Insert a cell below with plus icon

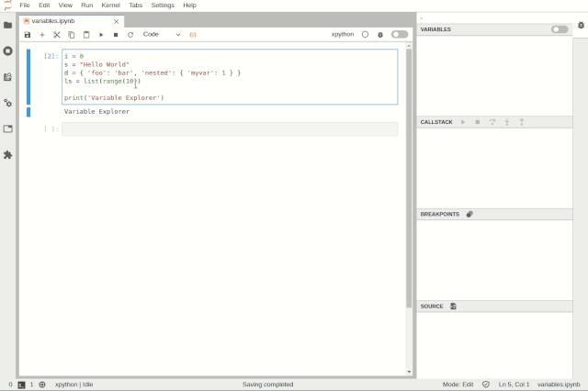pyautogui.click(x=42, y=35)
